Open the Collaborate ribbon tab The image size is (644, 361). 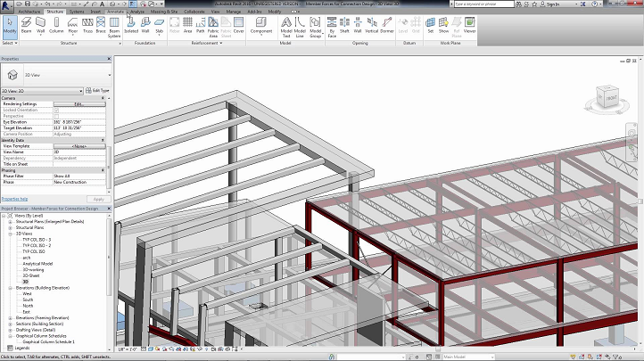(194, 12)
